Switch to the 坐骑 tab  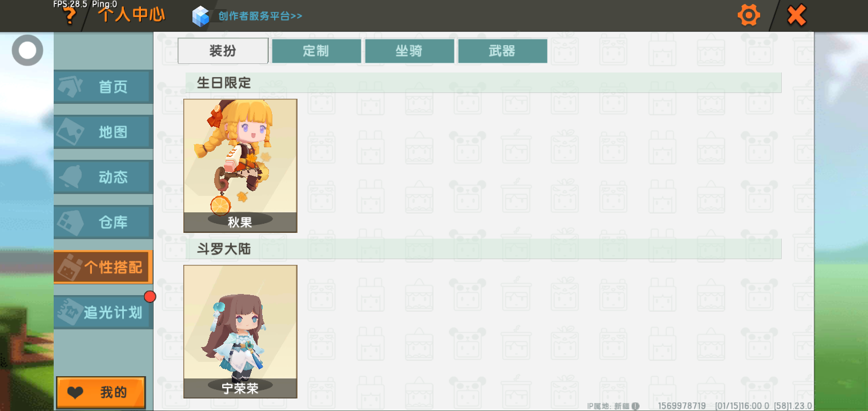click(x=409, y=51)
